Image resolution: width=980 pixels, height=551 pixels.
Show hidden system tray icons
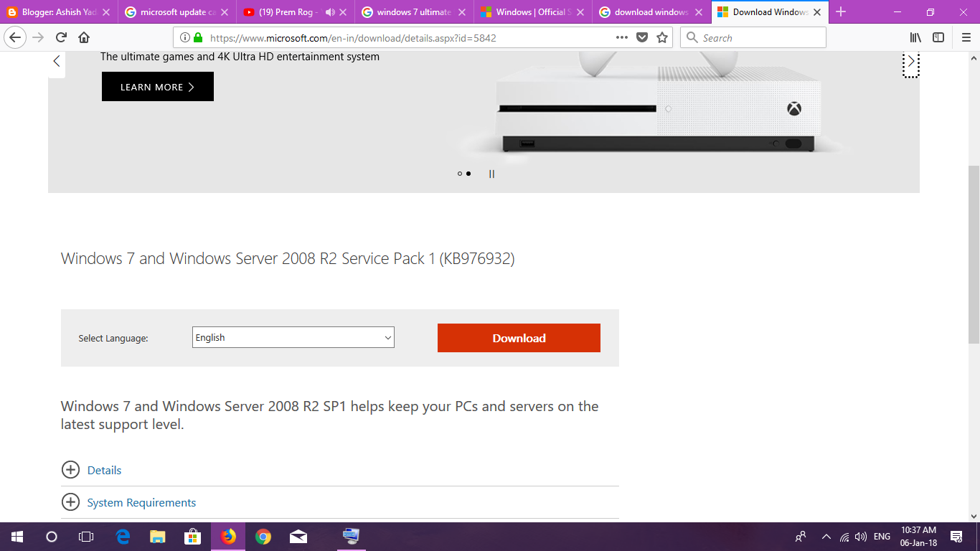click(826, 537)
